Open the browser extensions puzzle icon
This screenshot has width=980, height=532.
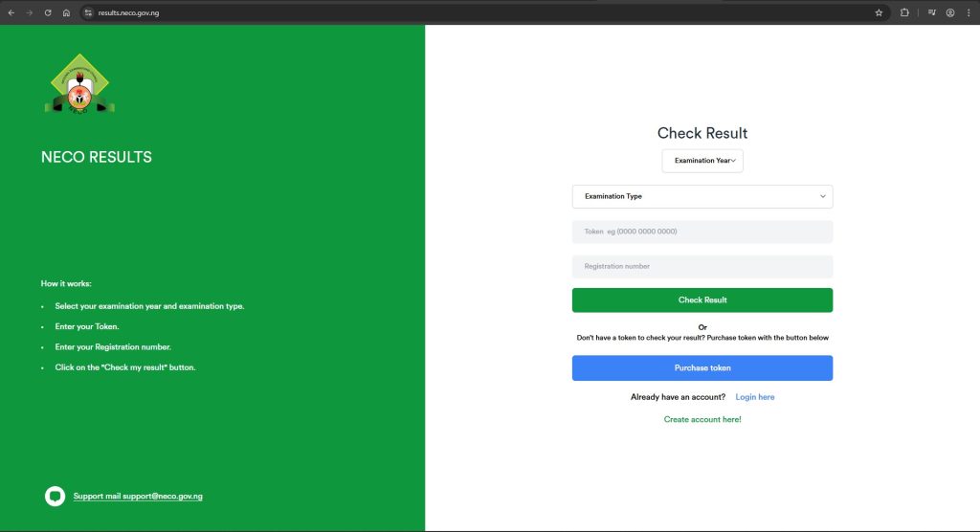click(904, 12)
